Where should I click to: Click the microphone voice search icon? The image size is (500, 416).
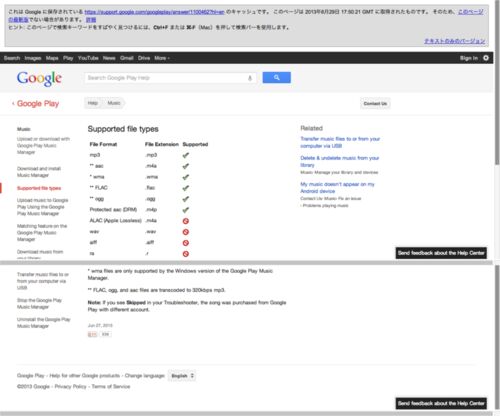tap(250, 78)
